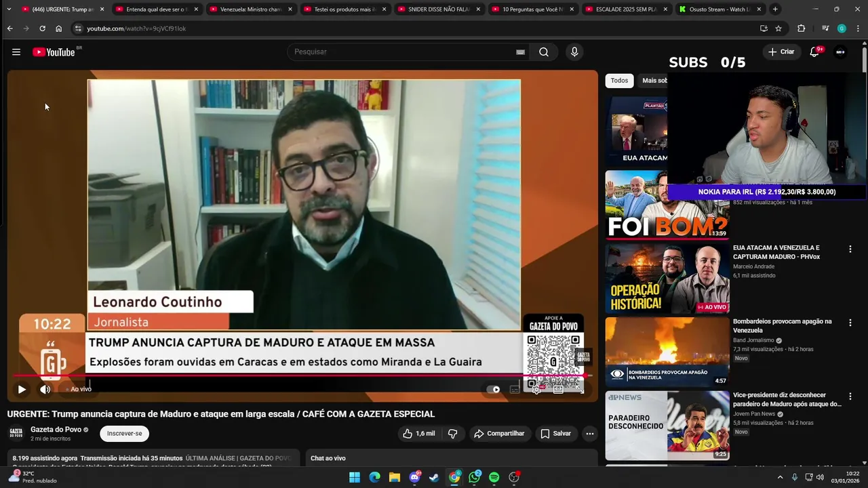Image resolution: width=868 pixels, height=488 pixels.
Task: Open Steam from the taskbar
Action: coord(434,477)
